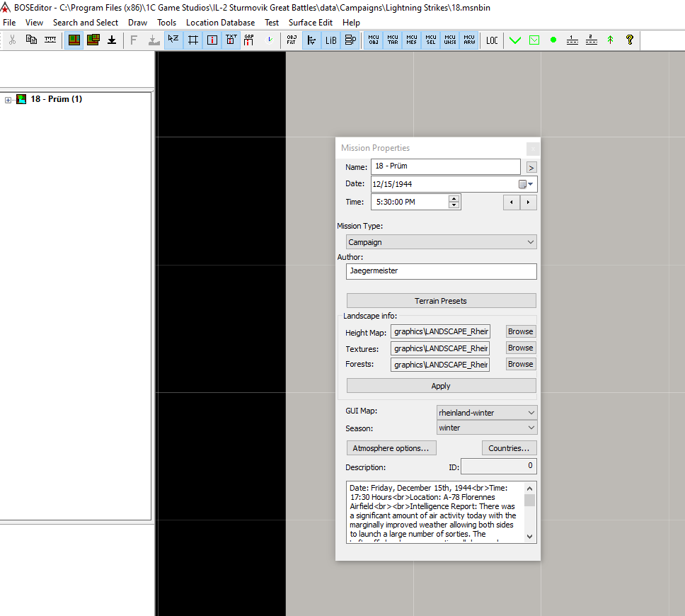Open the Countries dialog
The width and height of the screenshot is (685, 616).
[x=509, y=448]
